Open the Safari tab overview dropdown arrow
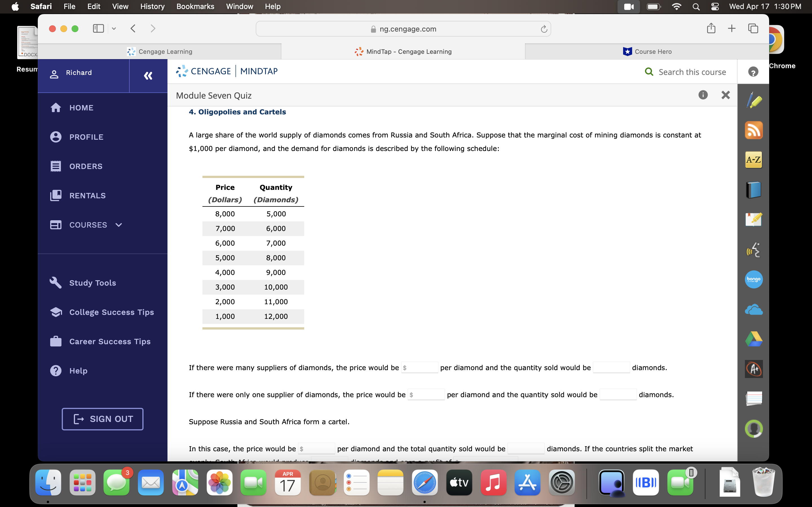812x507 pixels. point(113,28)
